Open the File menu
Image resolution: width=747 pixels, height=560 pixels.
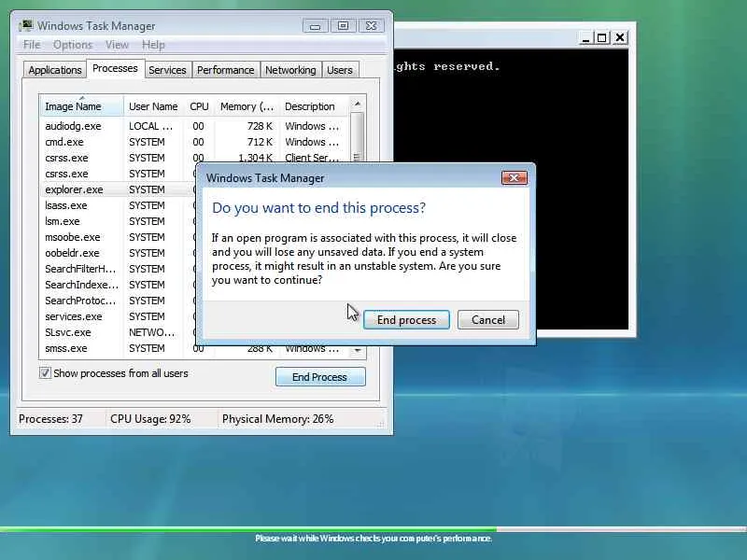[32, 45]
